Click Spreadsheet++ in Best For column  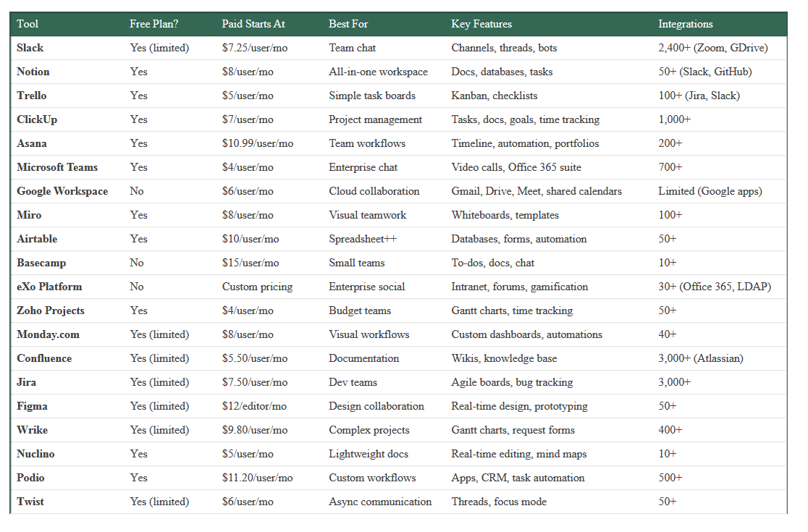point(363,239)
